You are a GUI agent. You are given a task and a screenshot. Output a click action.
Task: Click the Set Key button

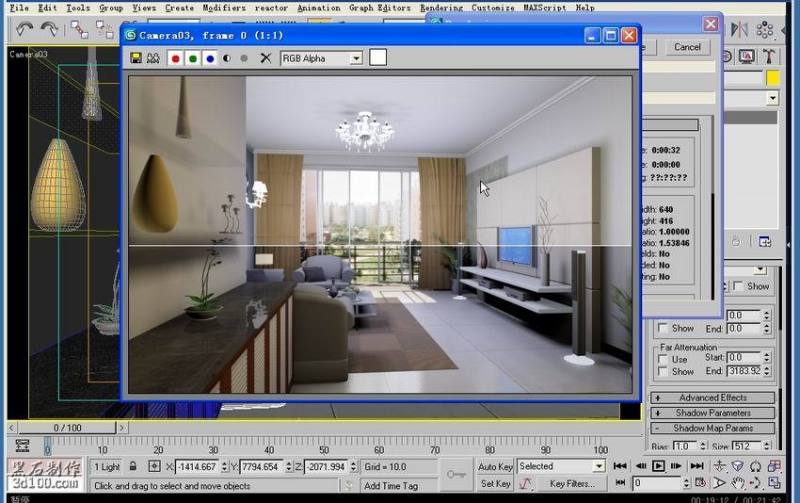495,483
